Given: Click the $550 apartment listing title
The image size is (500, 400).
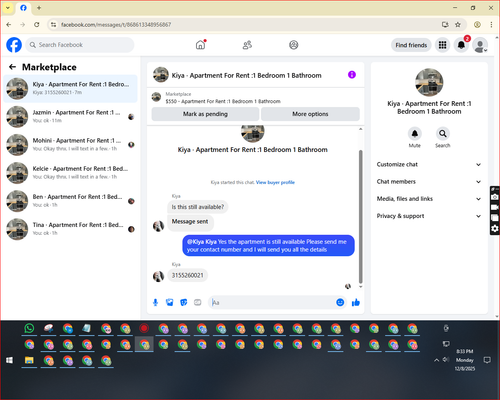Looking at the screenshot, I should [x=223, y=101].
